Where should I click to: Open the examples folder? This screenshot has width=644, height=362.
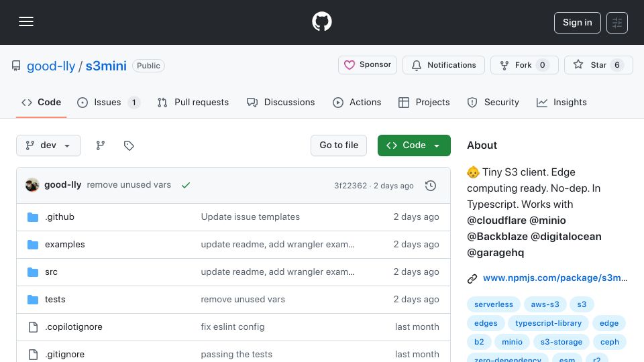click(65, 244)
